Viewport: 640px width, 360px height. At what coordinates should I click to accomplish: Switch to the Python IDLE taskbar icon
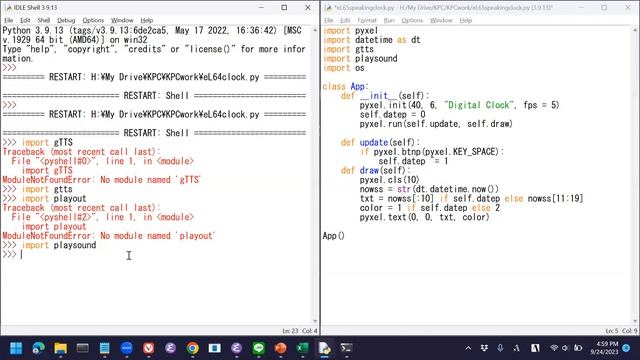(x=324, y=348)
